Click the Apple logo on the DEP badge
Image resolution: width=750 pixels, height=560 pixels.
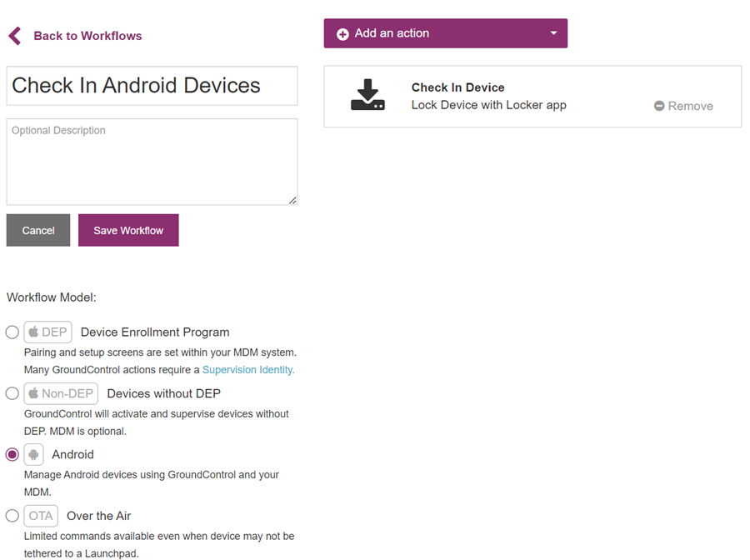point(33,332)
